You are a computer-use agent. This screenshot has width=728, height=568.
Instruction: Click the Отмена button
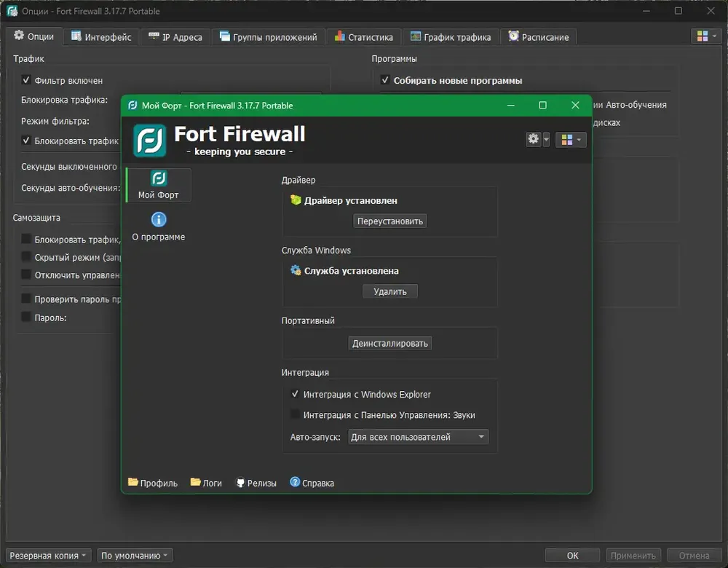coord(694,555)
